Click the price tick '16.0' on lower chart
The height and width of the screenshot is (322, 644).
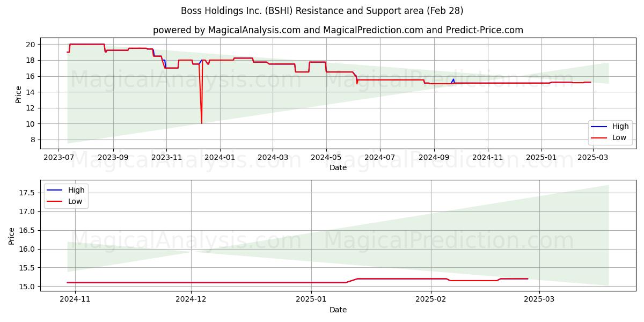tap(27, 249)
